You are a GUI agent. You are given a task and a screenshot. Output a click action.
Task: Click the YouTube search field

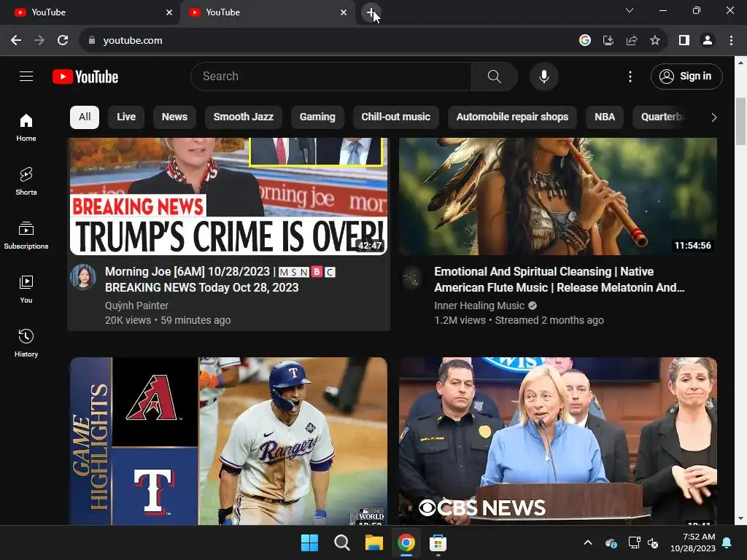pos(331,76)
